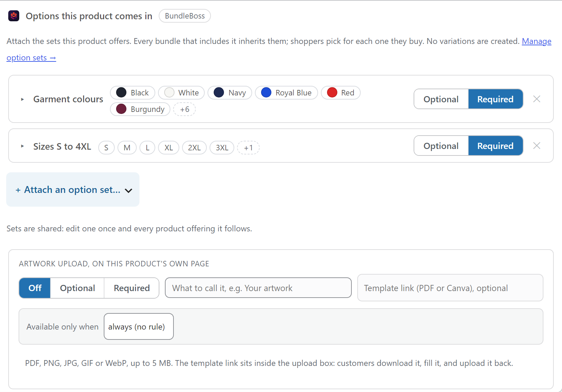This screenshot has height=392, width=562.
Task: Click the 'Sizes S to 4XL' set name
Action: [x=62, y=147]
